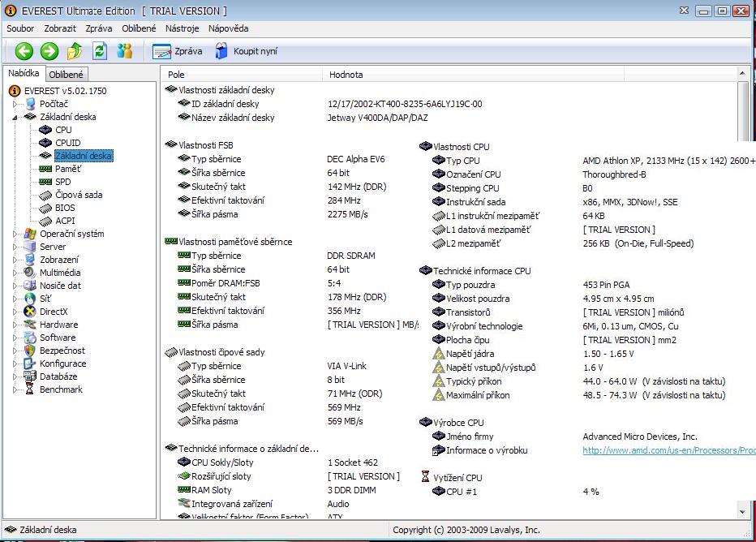
Task: Go up one level with folder-arrow icon
Action: click(x=74, y=51)
